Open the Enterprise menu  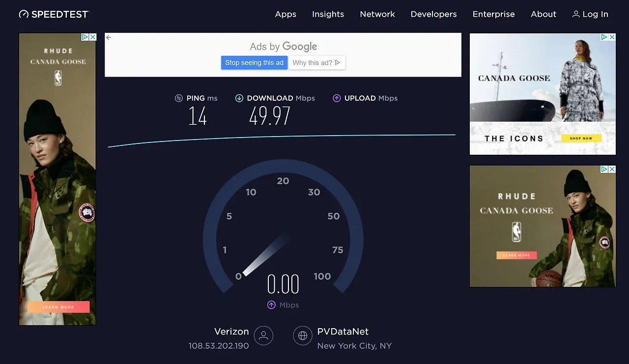[493, 14]
